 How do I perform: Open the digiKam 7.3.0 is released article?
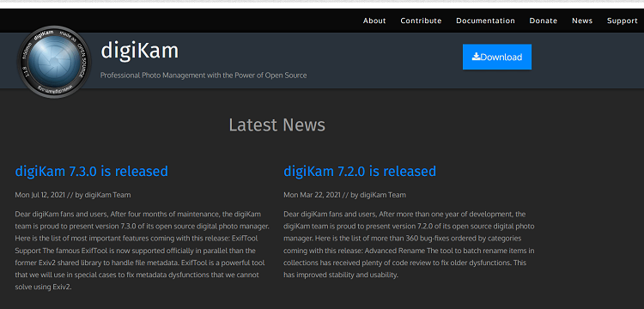click(x=92, y=171)
